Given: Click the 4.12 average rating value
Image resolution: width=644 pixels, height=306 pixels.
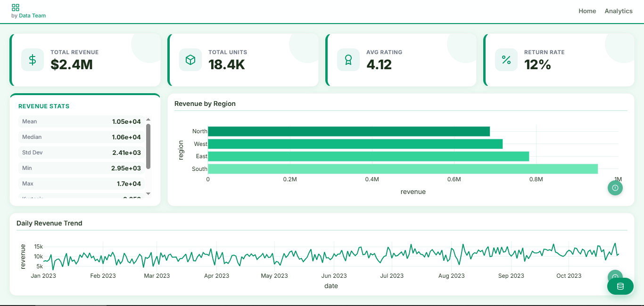Looking at the screenshot, I should (x=379, y=64).
